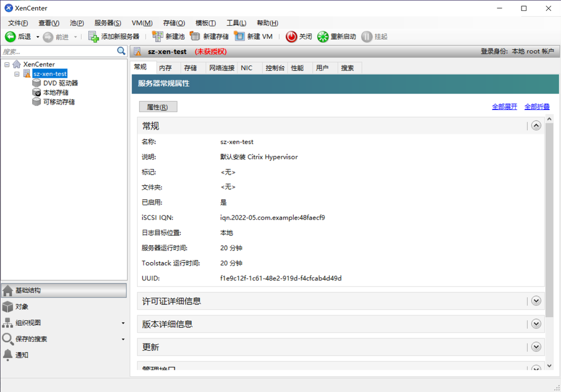
Task: Click inside the 搜索 search field
Action: [55, 50]
